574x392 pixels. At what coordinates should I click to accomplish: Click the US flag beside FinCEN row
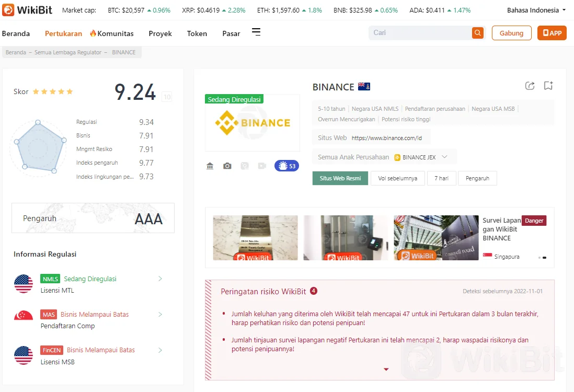coord(24,355)
